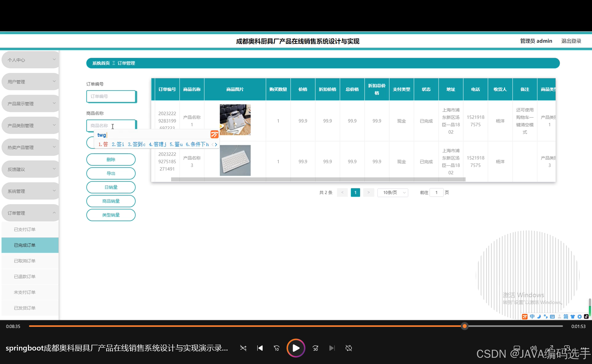This screenshot has width=592, height=364.
Task: Choose candidate '3.签到' in IME popup
Action: tap(137, 144)
